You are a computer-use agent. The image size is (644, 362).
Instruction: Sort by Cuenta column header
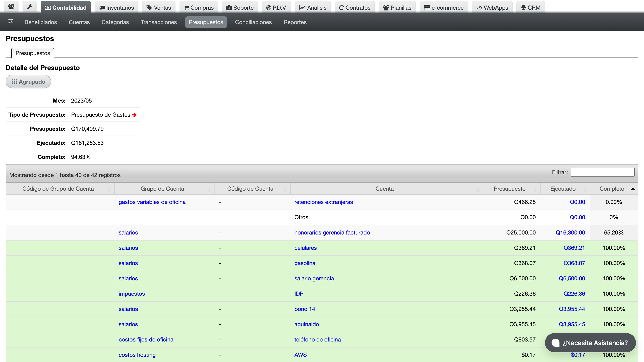(386, 189)
